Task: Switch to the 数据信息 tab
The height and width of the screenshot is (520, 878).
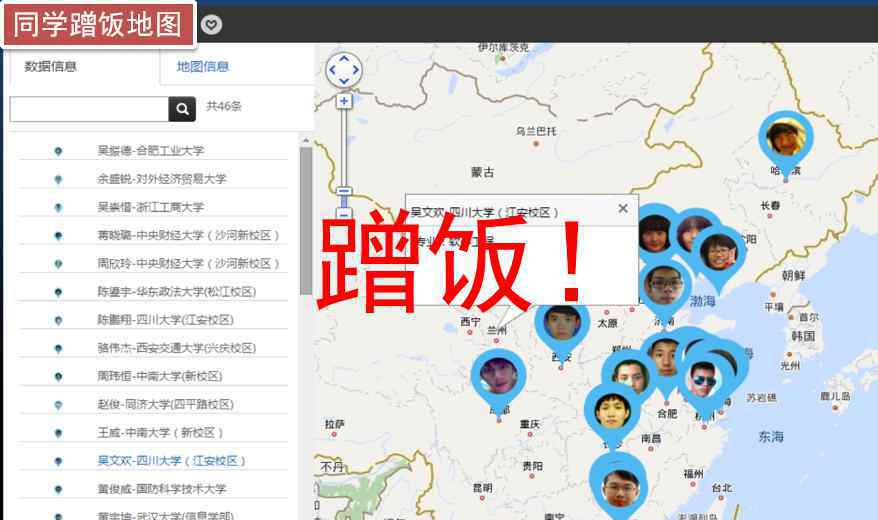Action: [50, 67]
